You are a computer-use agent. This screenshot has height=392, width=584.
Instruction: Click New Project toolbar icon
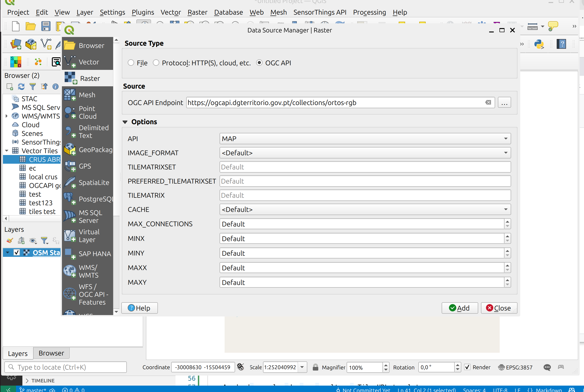coord(16,26)
